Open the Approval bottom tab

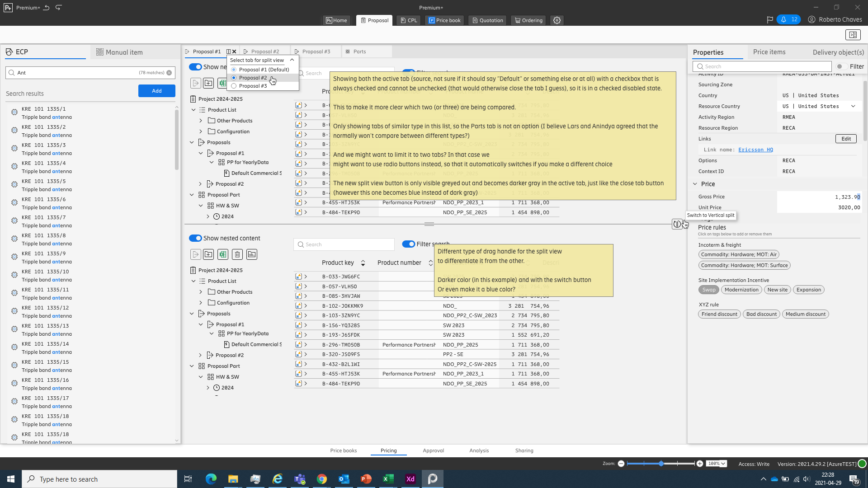(x=433, y=450)
